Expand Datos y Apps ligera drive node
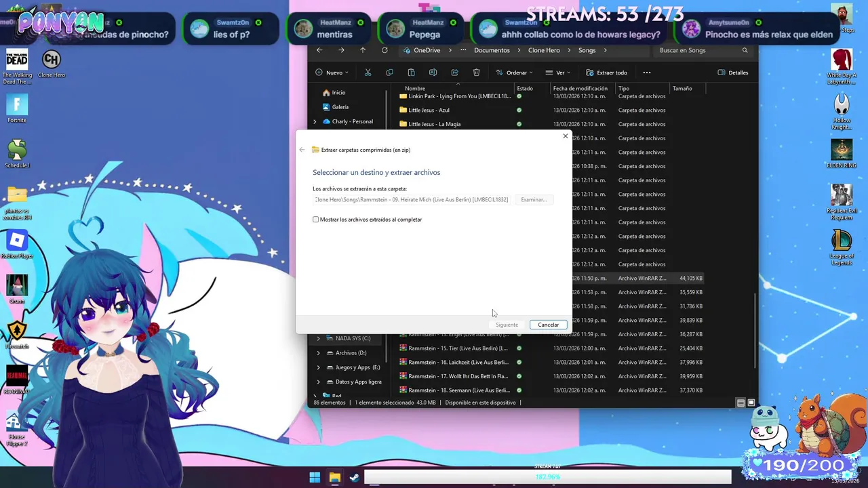 (x=319, y=382)
